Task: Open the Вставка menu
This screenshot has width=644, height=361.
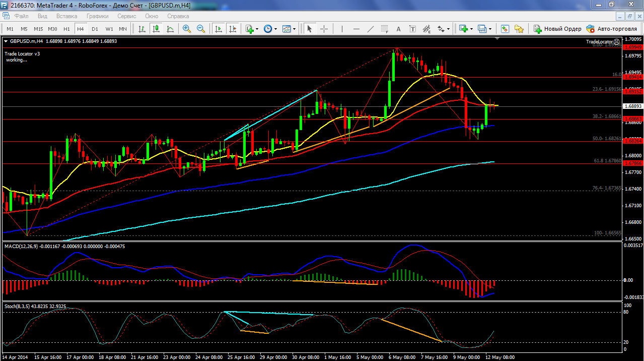Action: 66,16
